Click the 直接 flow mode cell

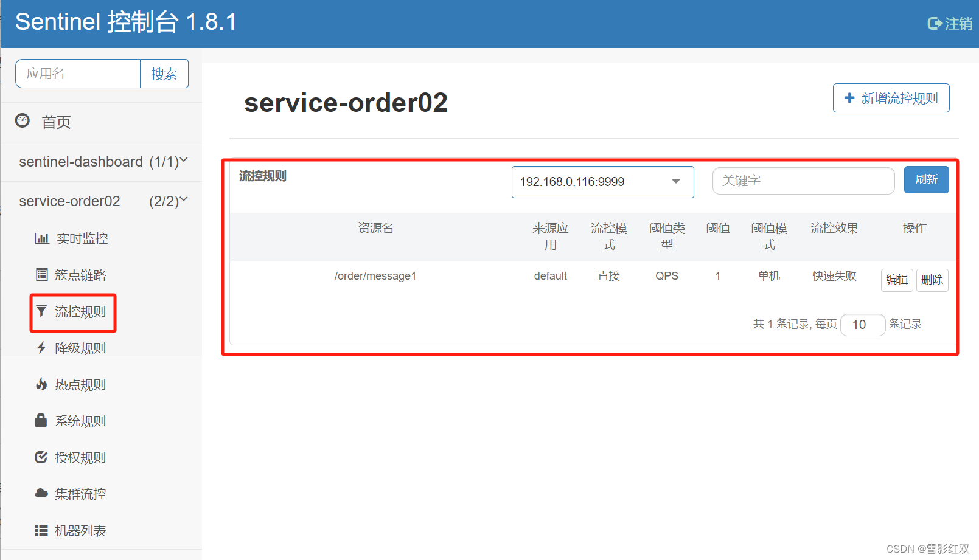coord(608,276)
